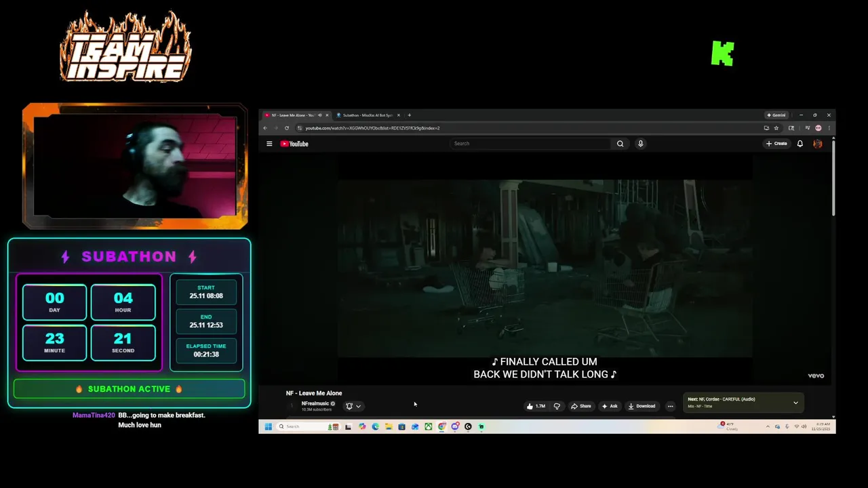868x488 pixels.
Task: Open the NFrealmusic channel link
Action: (315, 403)
